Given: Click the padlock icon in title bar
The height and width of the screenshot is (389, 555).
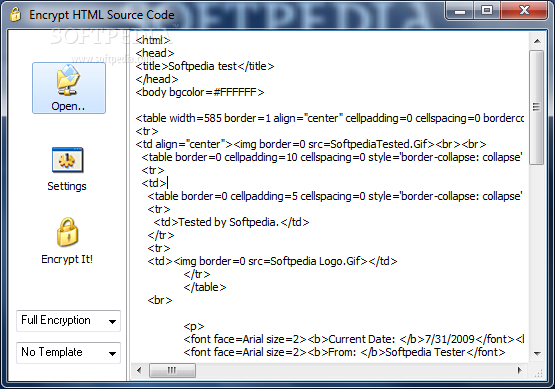Looking at the screenshot, I should (15, 15).
